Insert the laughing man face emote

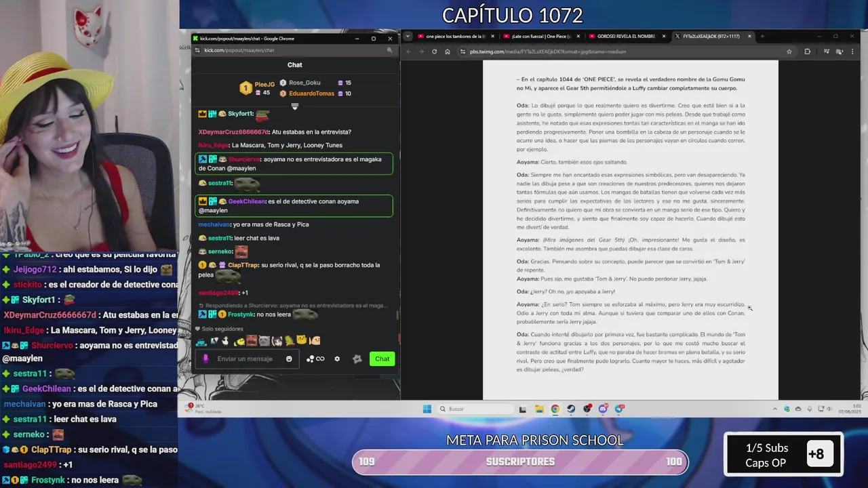[252, 340]
